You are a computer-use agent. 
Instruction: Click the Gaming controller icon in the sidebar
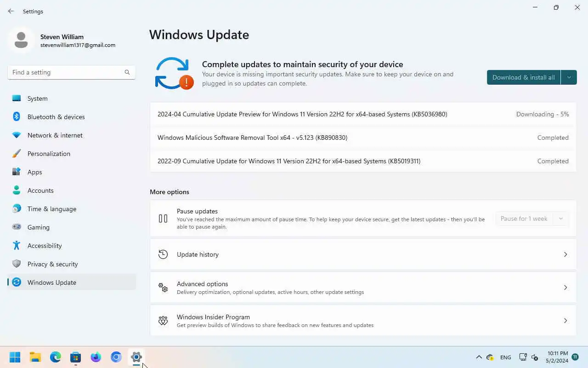pyautogui.click(x=17, y=227)
